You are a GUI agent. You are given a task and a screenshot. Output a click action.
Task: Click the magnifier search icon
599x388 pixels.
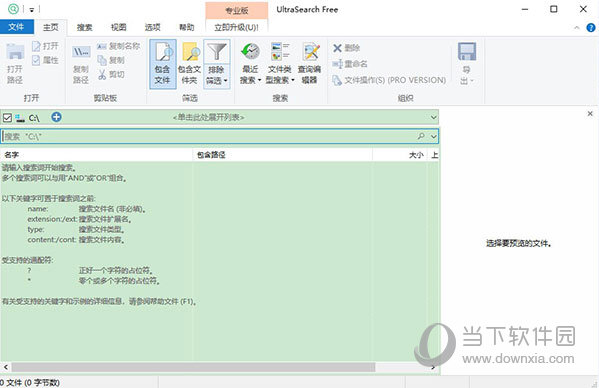click(421, 136)
